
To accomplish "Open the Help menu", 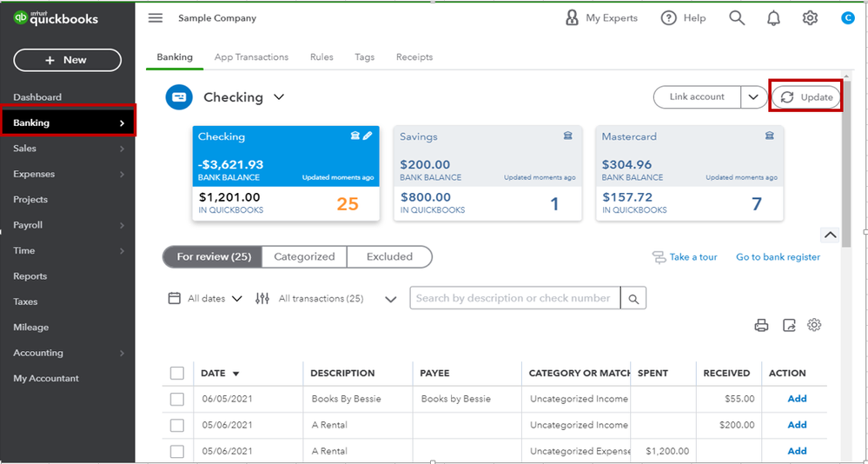I will [684, 18].
